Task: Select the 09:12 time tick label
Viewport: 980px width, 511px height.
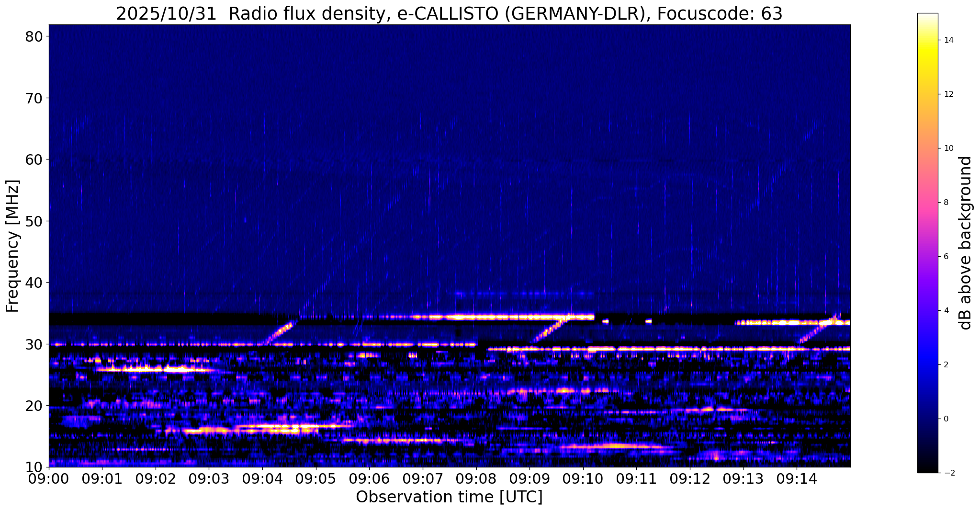Action: [690, 478]
